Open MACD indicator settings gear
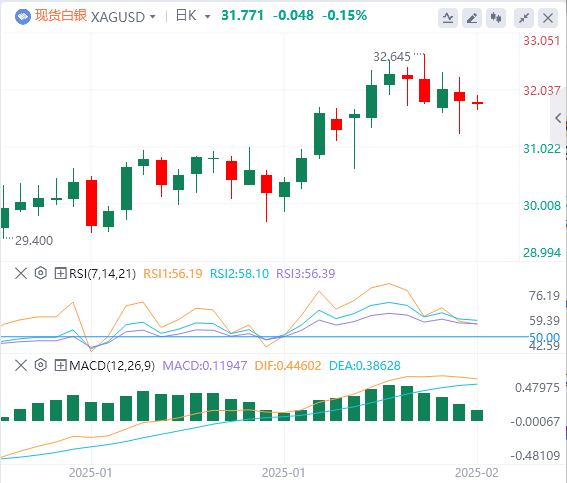 click(40, 365)
